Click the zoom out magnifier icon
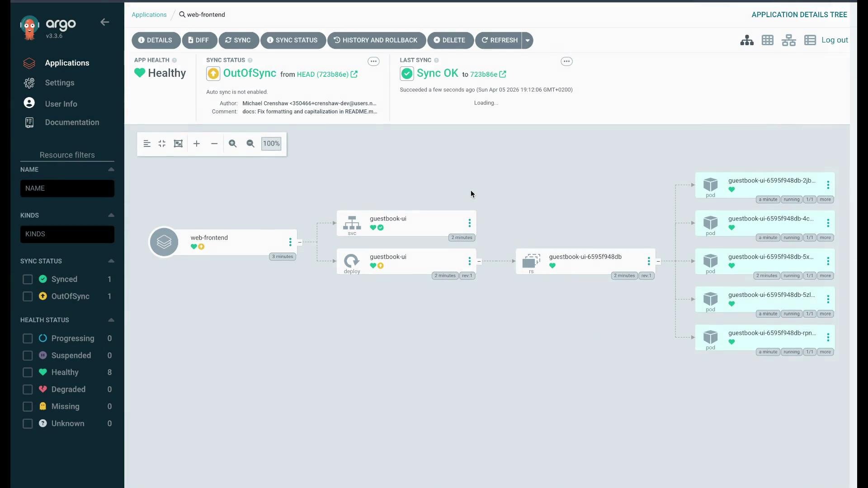 (250, 144)
